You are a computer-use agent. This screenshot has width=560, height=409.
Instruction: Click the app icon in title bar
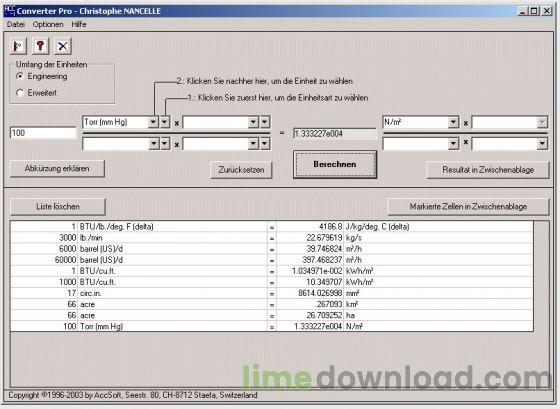tap(9, 11)
